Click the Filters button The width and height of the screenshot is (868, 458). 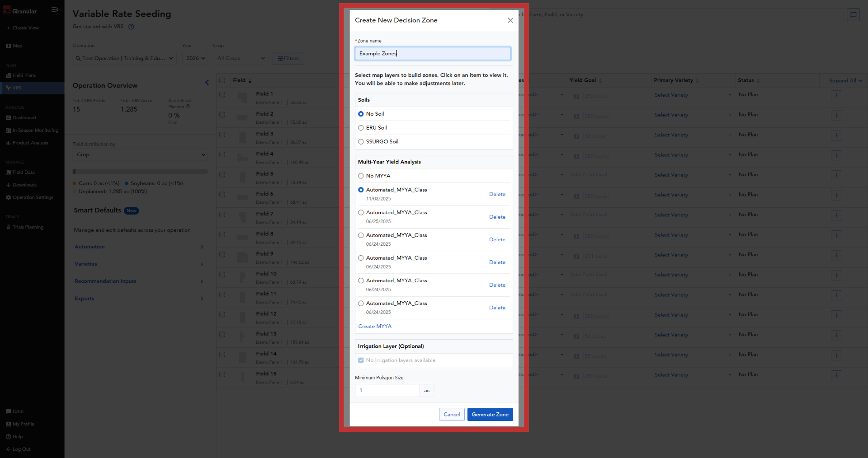point(288,58)
